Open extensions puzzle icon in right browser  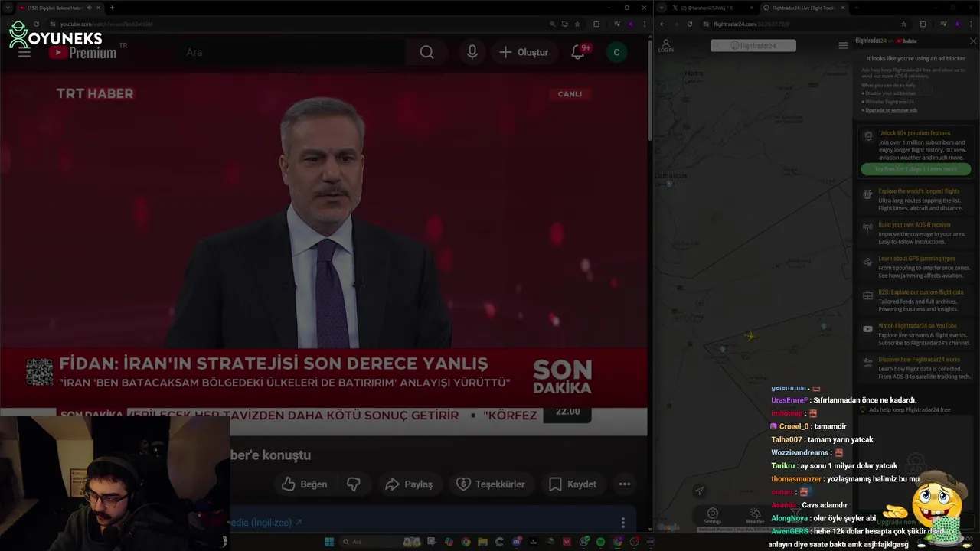(x=923, y=24)
